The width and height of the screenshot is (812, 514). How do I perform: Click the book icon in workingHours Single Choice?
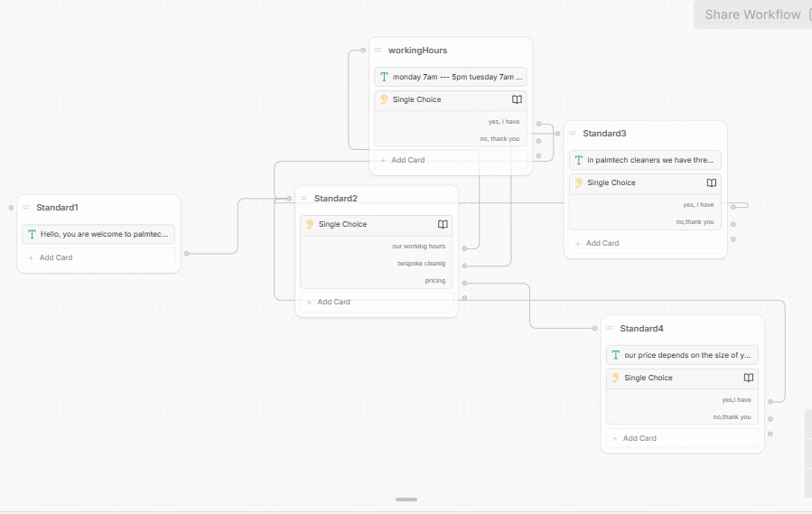click(x=517, y=99)
